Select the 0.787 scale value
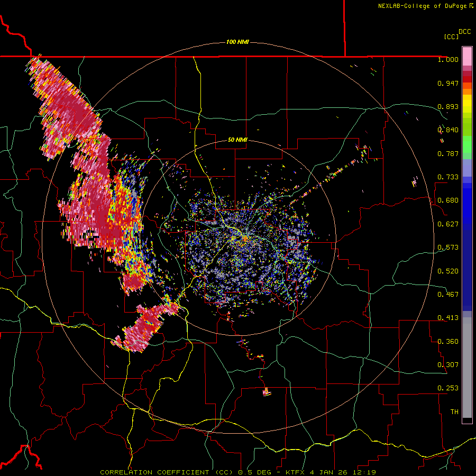 (x=448, y=153)
